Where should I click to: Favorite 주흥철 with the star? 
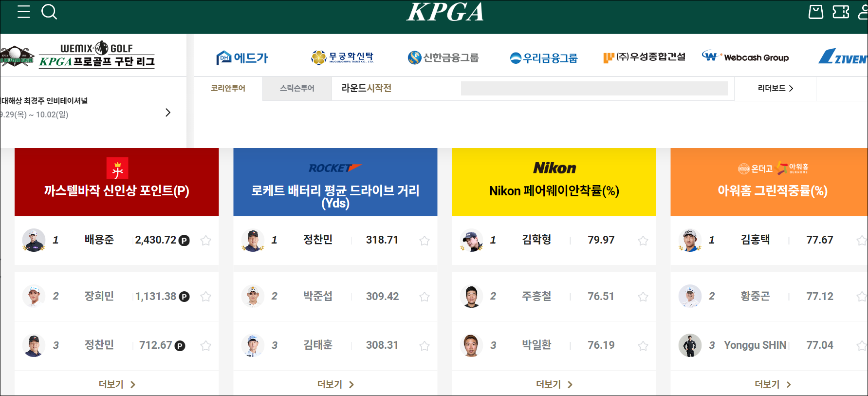pos(643,296)
